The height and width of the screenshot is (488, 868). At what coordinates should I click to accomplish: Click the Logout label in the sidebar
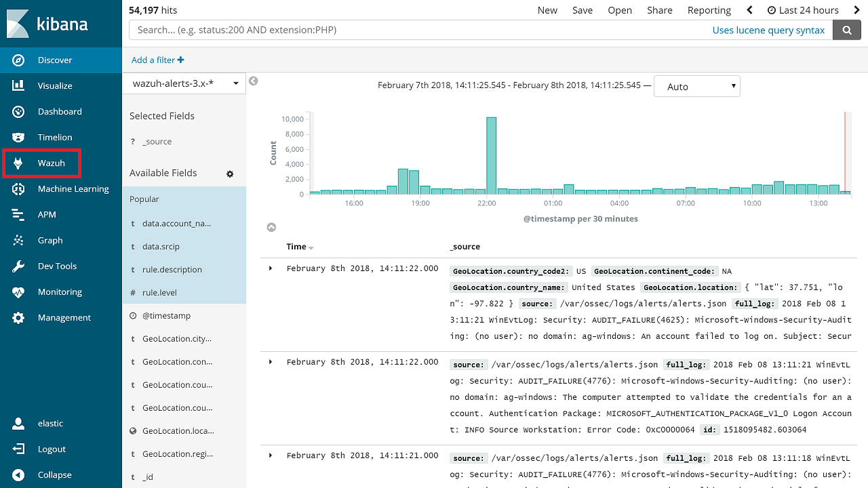[x=52, y=449]
